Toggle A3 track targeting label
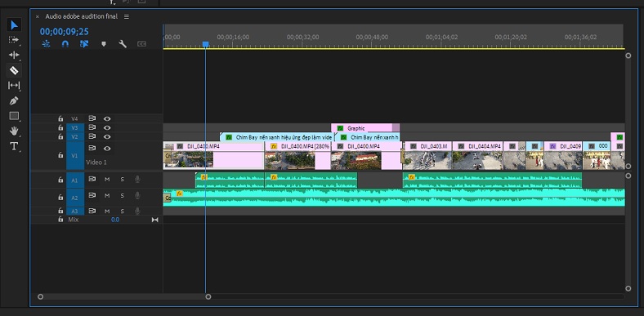 74,211
